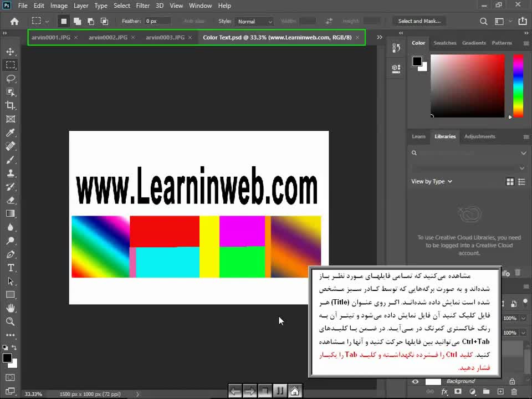Open the Style dropdown set to Normal

point(254,22)
